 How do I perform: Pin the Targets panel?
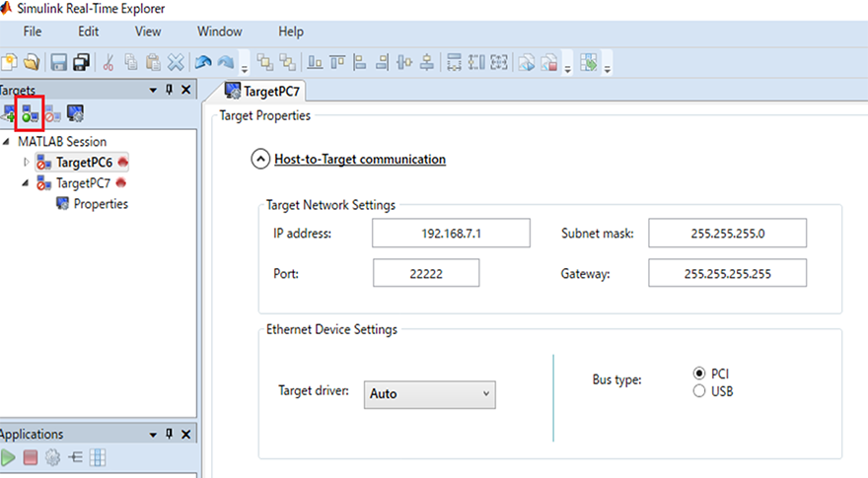(170, 90)
